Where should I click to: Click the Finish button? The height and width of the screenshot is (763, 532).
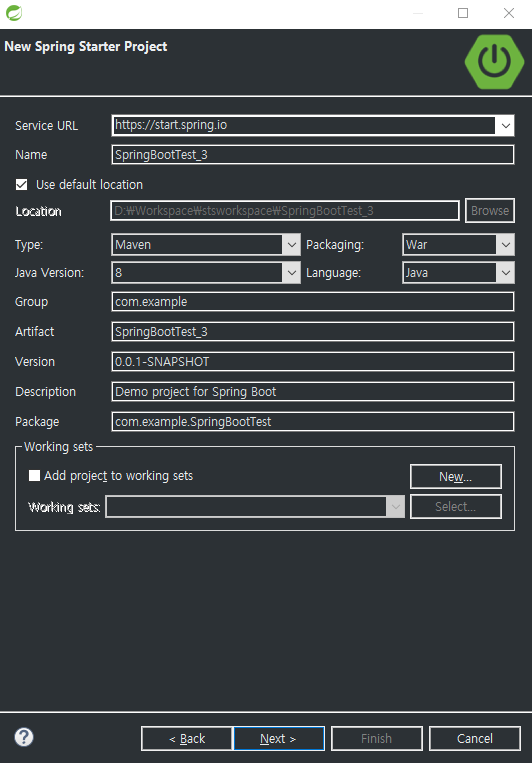[377, 739]
